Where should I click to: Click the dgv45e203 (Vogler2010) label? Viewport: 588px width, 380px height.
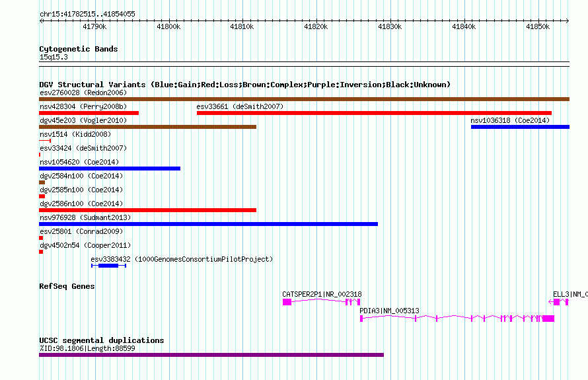coord(83,120)
